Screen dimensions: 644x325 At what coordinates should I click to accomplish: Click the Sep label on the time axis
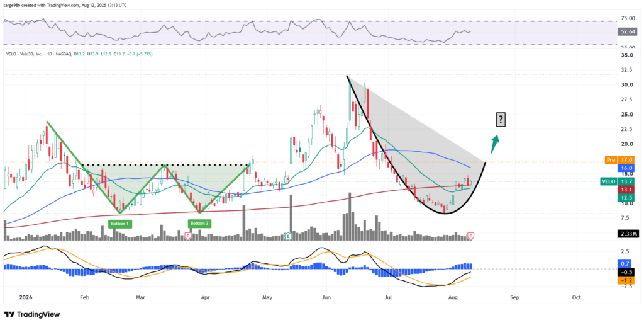click(x=513, y=297)
